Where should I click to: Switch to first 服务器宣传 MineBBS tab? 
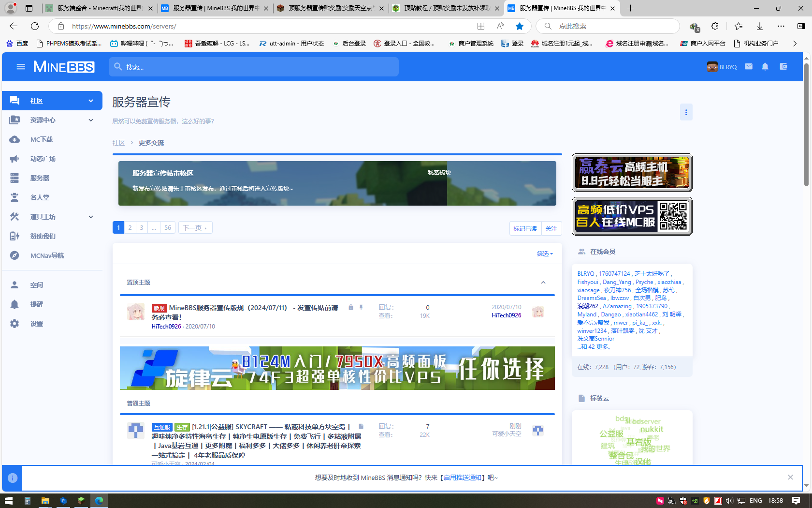[215, 8]
